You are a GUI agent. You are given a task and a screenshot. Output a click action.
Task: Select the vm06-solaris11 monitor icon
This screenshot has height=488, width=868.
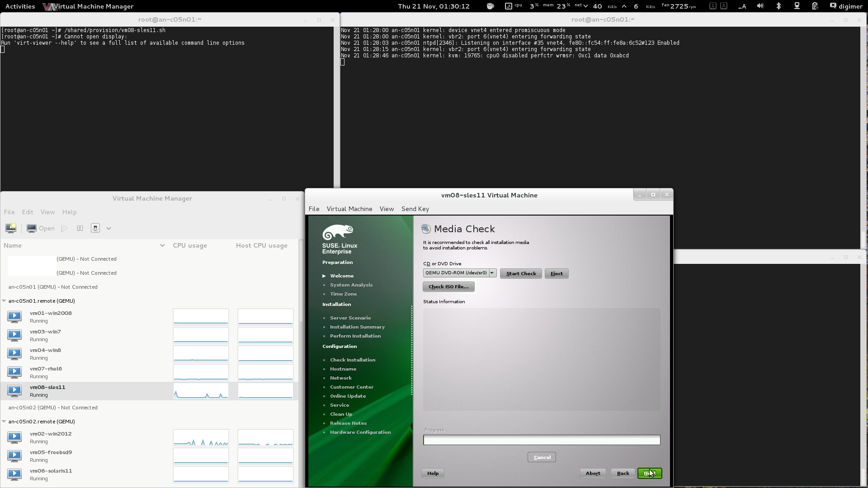[14, 474]
